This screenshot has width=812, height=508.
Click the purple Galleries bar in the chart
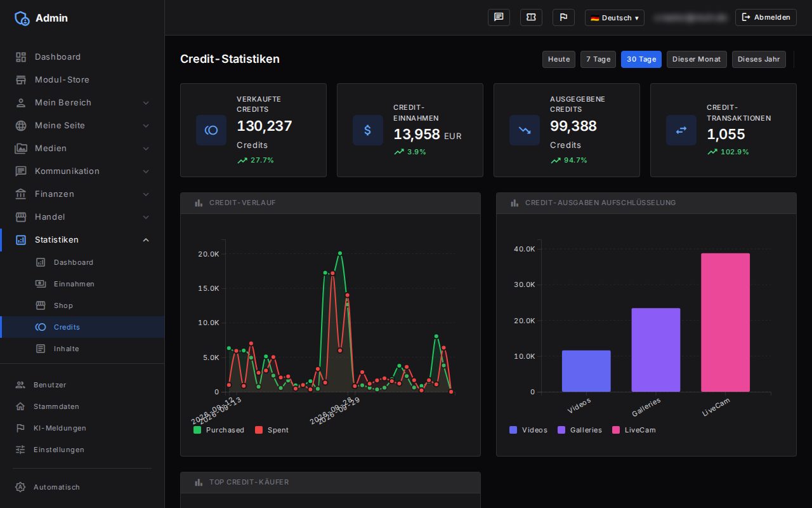656,350
